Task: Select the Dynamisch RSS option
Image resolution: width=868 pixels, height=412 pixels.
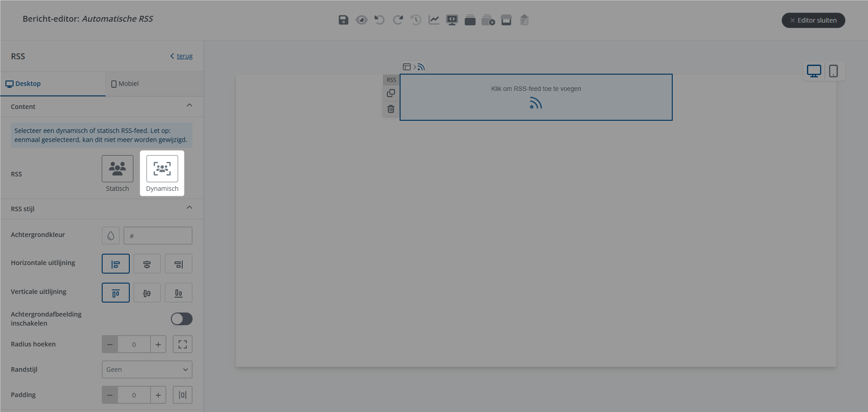Action: pos(162,169)
